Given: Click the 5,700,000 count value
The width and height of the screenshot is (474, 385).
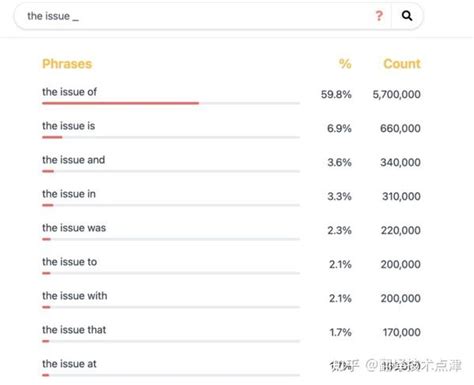Looking at the screenshot, I should [396, 94].
